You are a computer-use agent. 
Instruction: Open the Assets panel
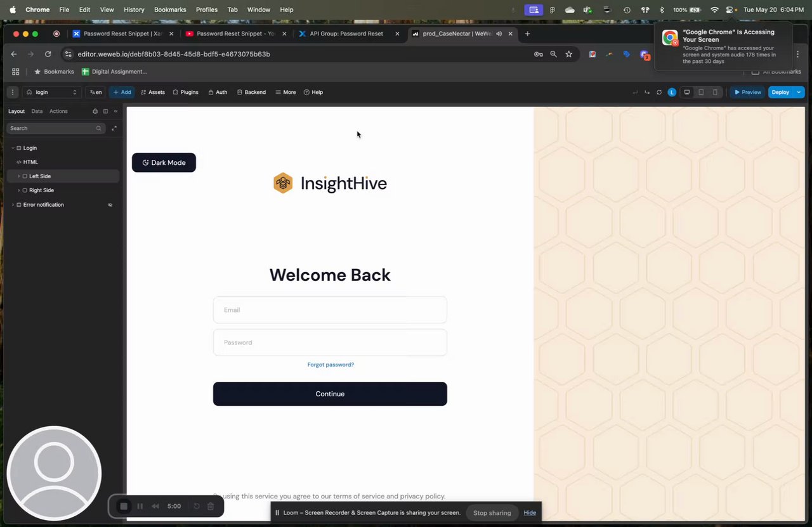153,92
